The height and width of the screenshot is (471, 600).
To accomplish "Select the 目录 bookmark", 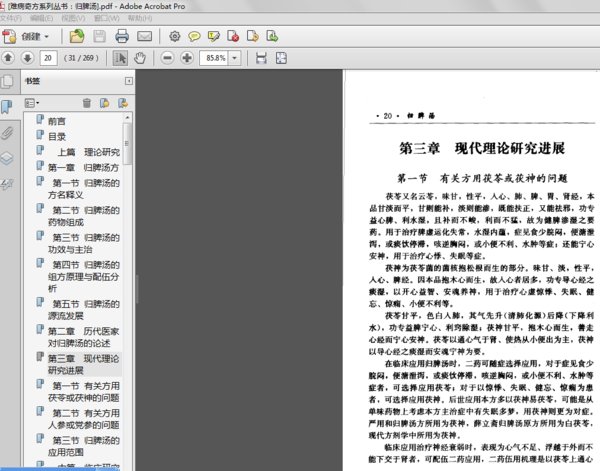I will pyautogui.click(x=57, y=137).
